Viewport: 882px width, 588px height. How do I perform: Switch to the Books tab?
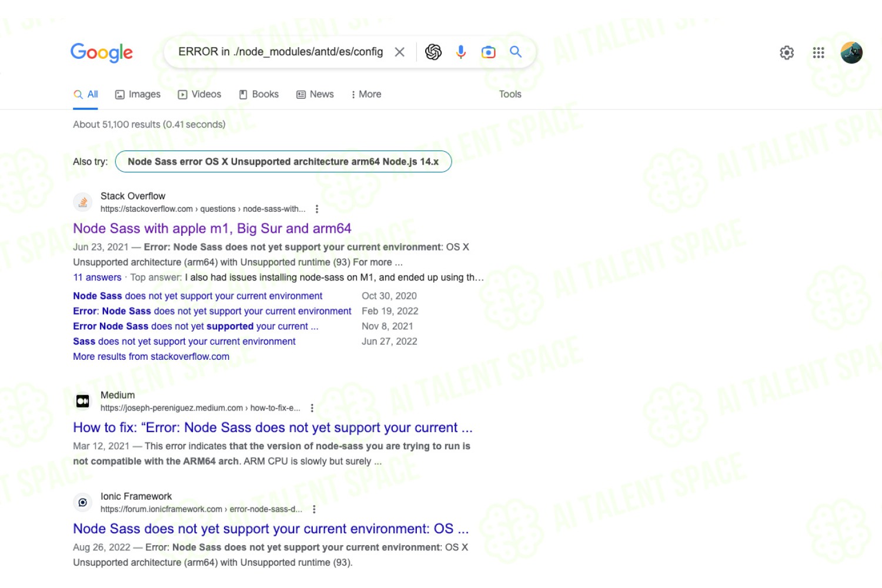[x=259, y=94]
